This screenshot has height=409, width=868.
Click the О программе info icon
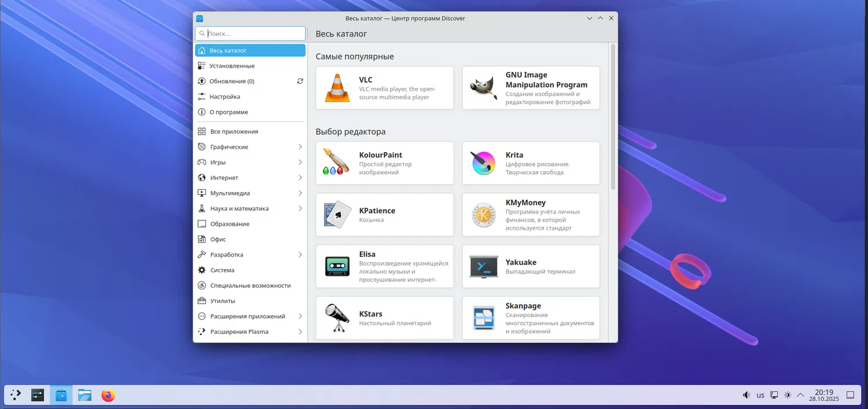[201, 112]
